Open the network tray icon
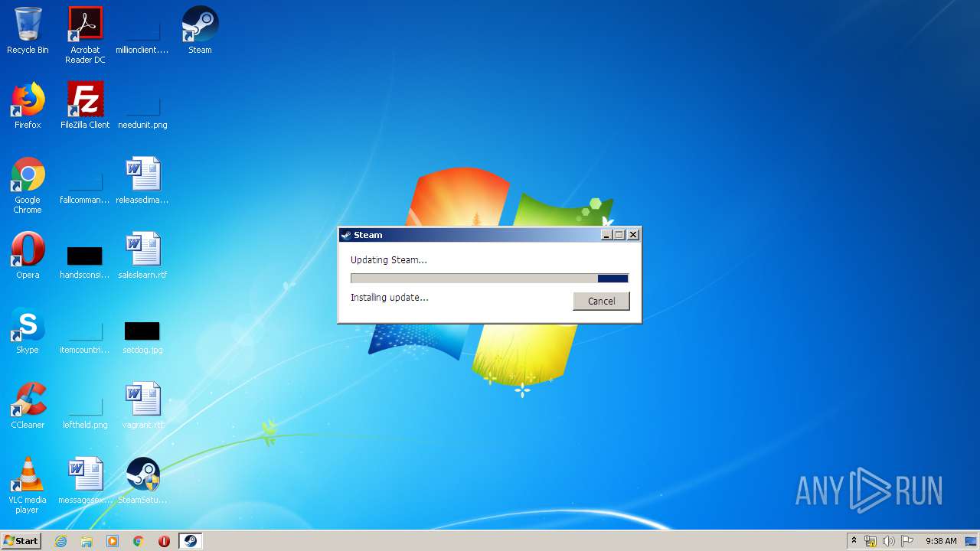 click(871, 541)
